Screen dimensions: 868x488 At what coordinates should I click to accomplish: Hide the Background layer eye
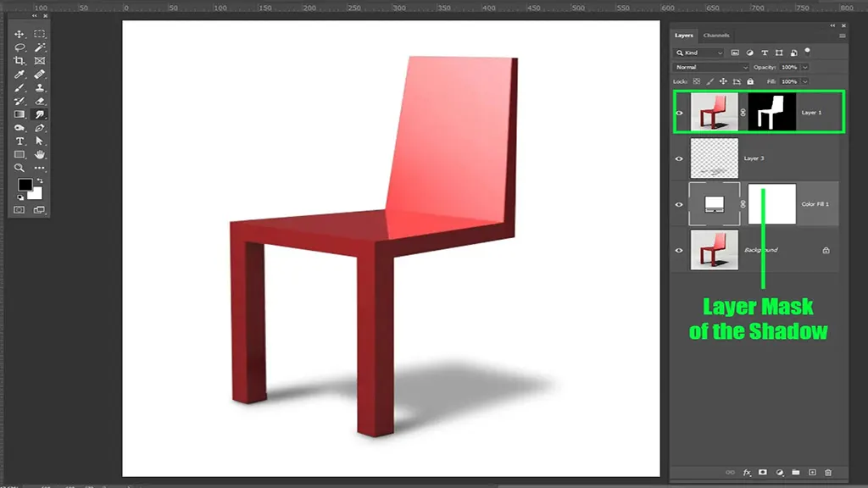click(679, 251)
